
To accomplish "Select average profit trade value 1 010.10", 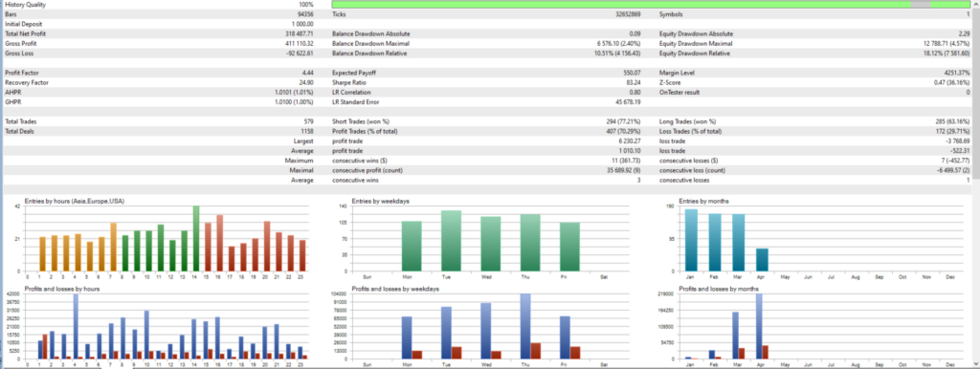I will pyautogui.click(x=631, y=151).
